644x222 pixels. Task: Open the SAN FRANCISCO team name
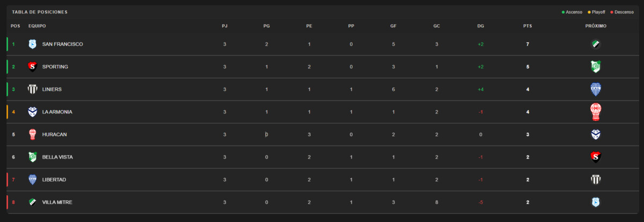tap(62, 44)
